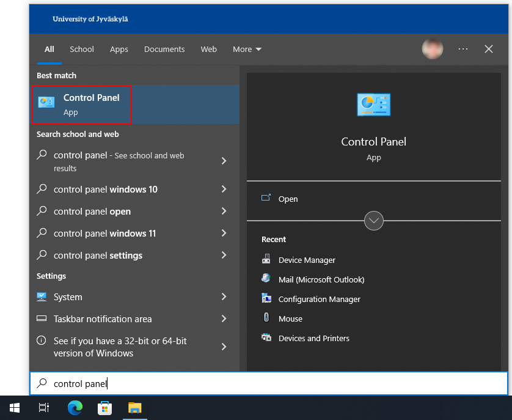Open the System settings result

pos(134,297)
